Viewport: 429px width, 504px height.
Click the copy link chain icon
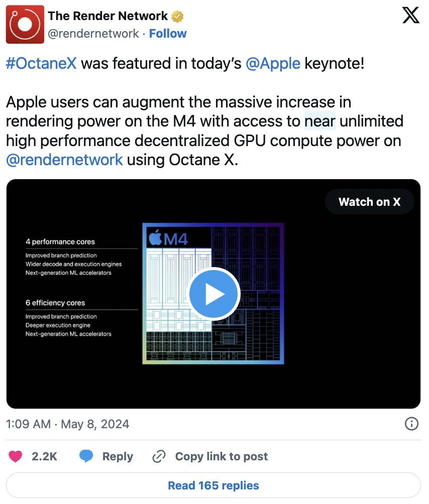pyautogui.click(x=159, y=456)
